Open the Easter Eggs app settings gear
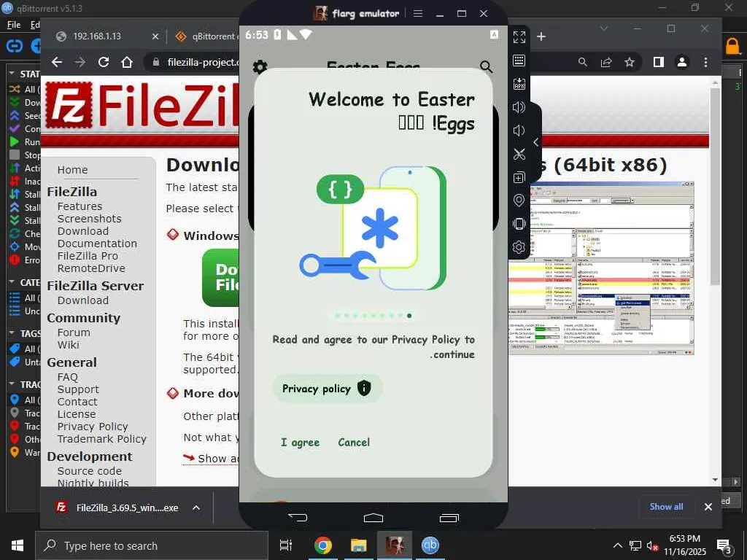747x560 pixels. point(260,66)
